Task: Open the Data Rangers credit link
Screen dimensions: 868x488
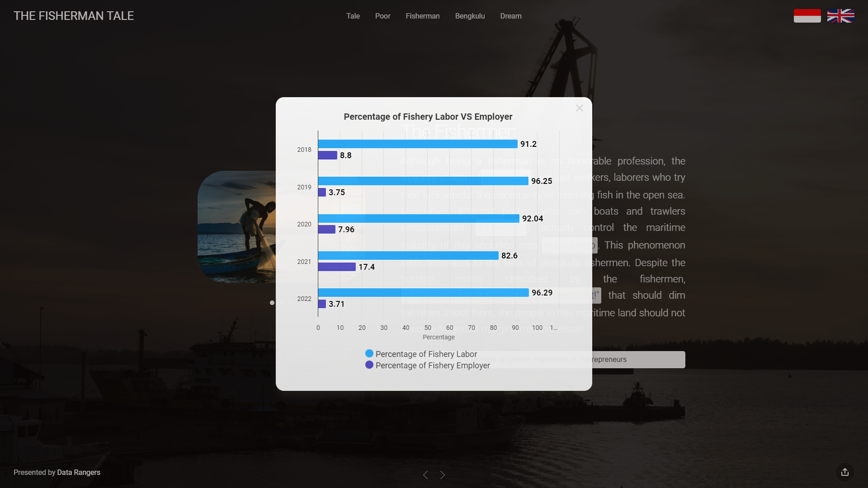Action: 79,472
